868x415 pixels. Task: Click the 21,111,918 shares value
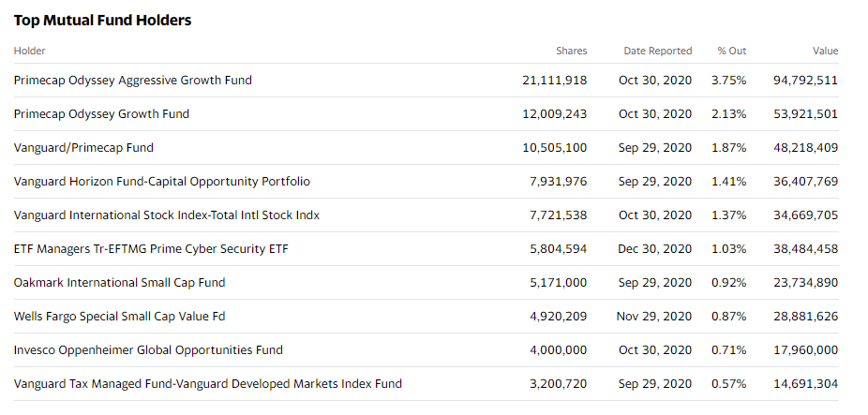(x=555, y=81)
